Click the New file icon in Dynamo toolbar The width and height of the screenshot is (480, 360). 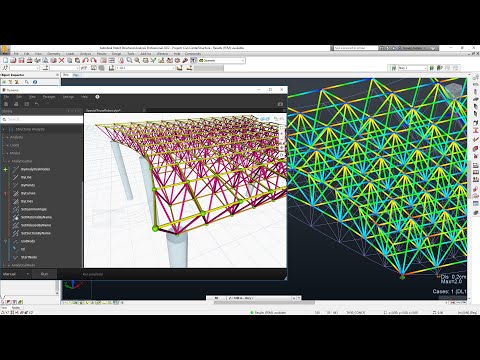pyautogui.click(x=6, y=104)
